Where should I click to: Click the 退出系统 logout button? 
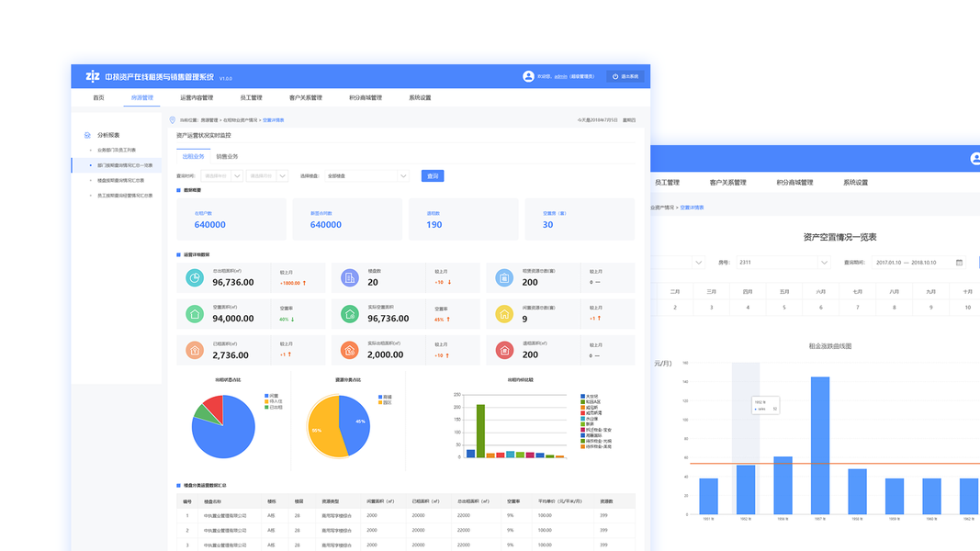pyautogui.click(x=625, y=77)
